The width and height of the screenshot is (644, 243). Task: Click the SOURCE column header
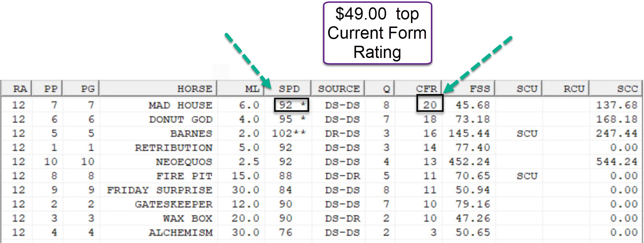tap(338, 89)
